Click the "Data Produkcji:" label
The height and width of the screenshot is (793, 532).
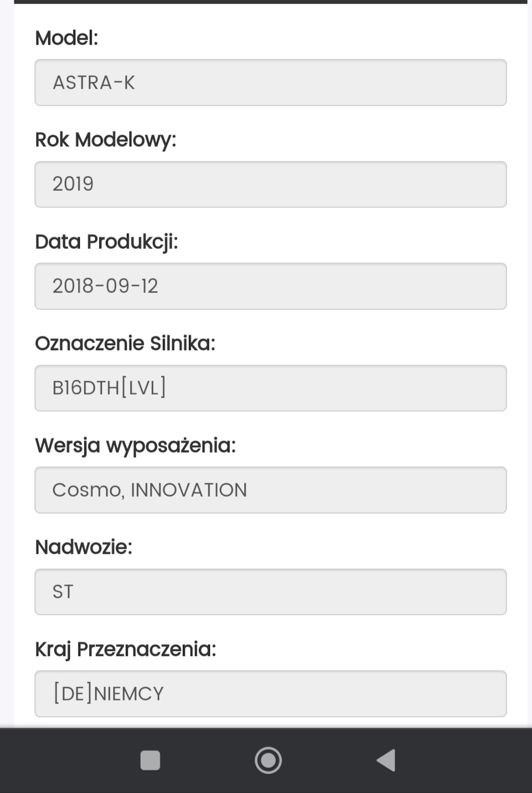[106, 242]
